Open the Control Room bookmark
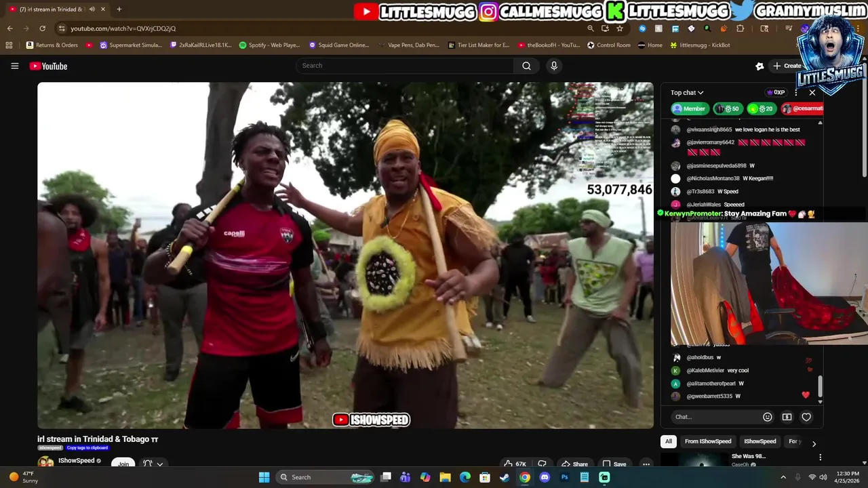 point(609,45)
